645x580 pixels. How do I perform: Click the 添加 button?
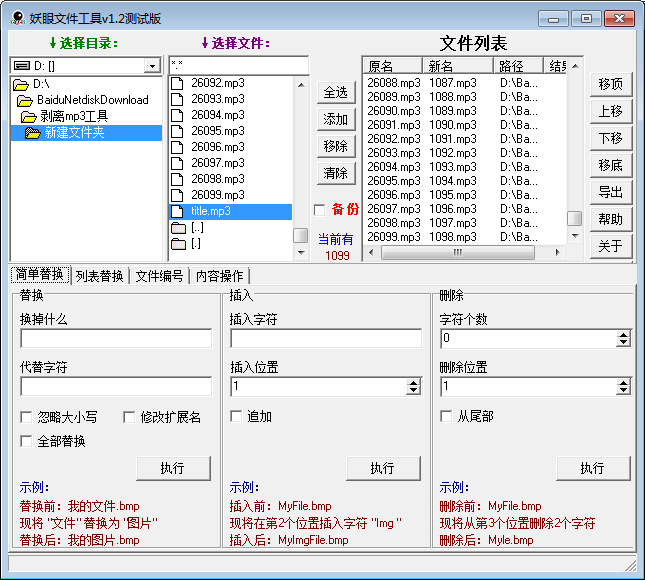[336, 119]
